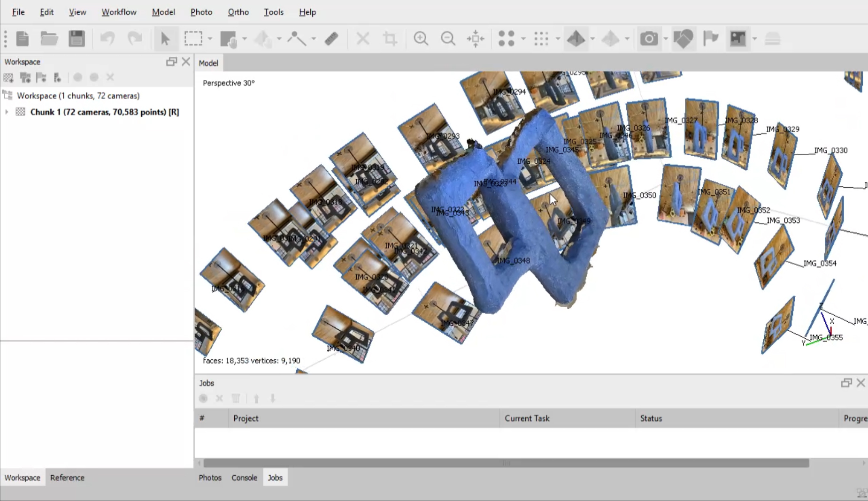The width and height of the screenshot is (868, 501).
Task: Click the Zoom Out magnifier
Action: pos(448,38)
